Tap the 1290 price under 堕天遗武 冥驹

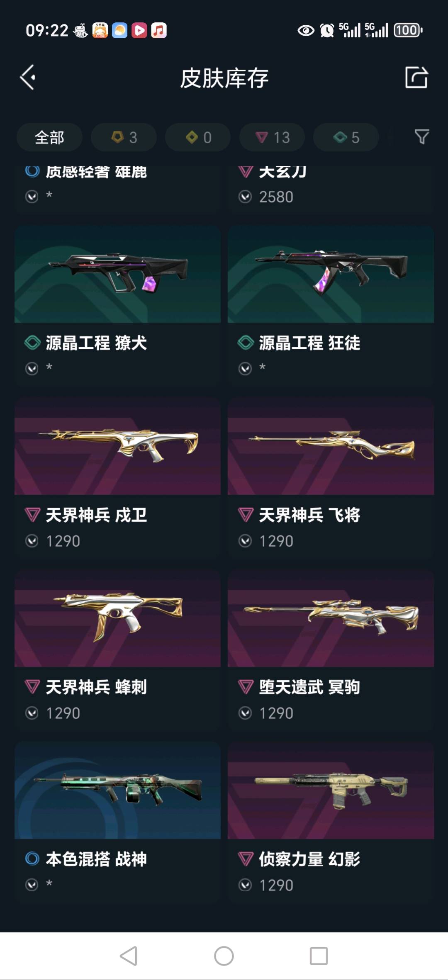click(276, 713)
